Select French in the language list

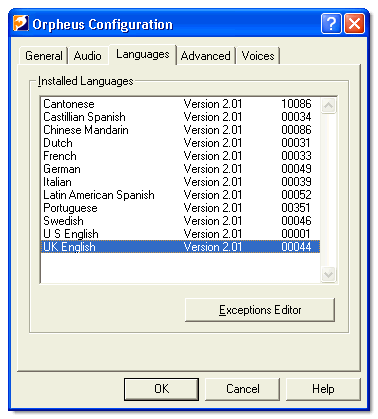click(180, 156)
